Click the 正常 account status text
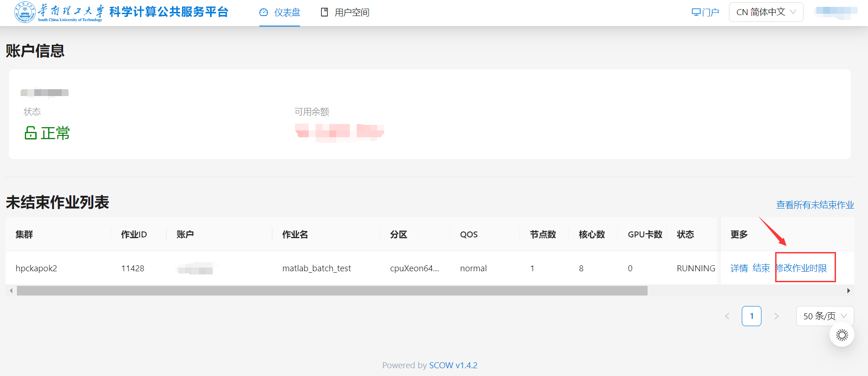Screen dimensions: 868x376 point(55,133)
